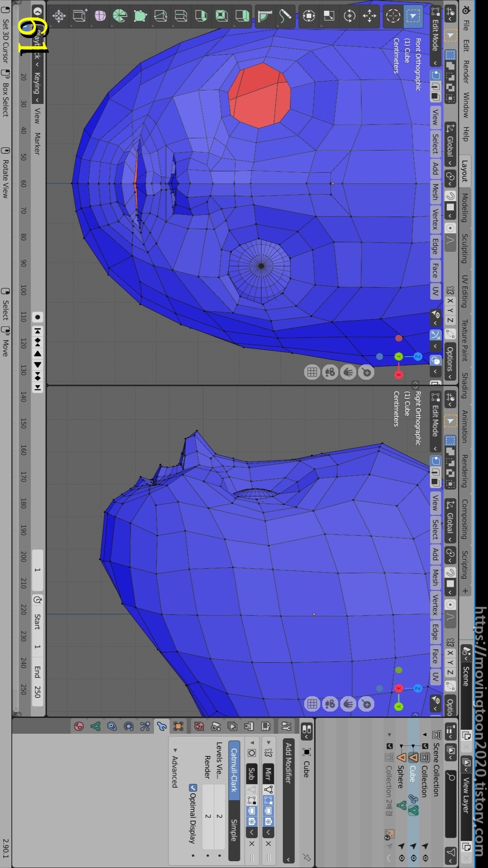Open Options dropdown in front viewport

(450, 361)
